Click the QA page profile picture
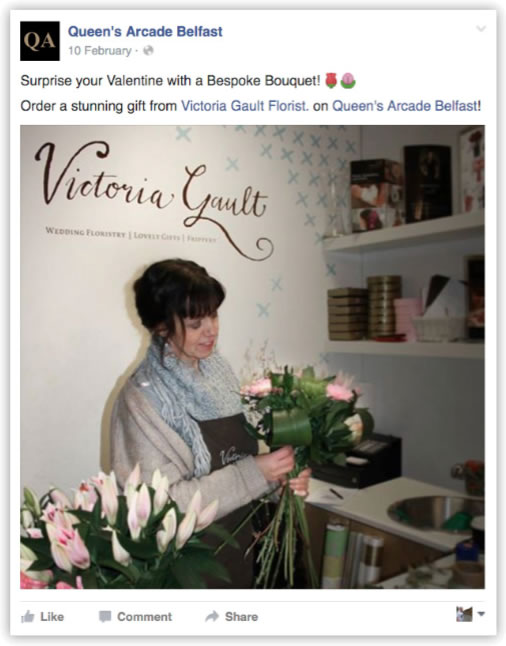The height and width of the screenshot is (646, 506). (40, 41)
